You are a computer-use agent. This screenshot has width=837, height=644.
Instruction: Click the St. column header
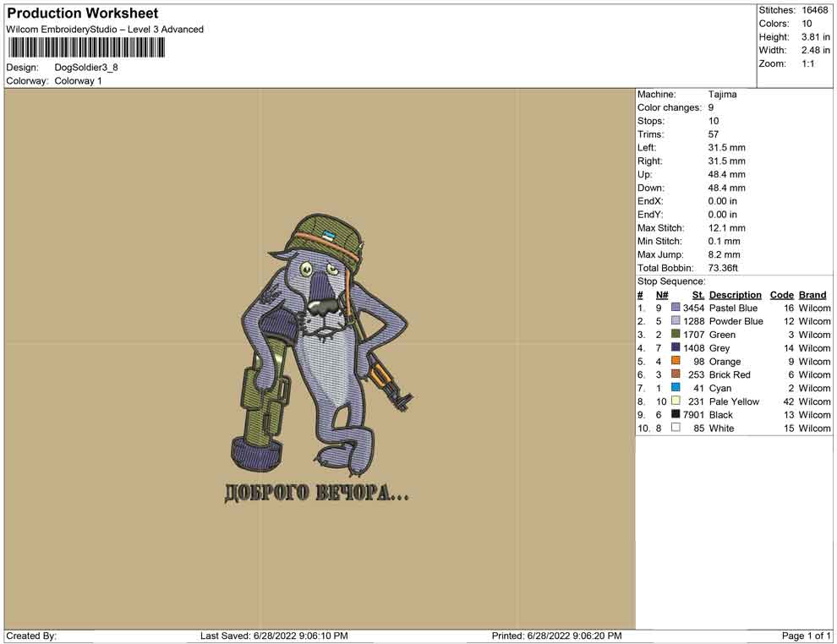coord(698,295)
